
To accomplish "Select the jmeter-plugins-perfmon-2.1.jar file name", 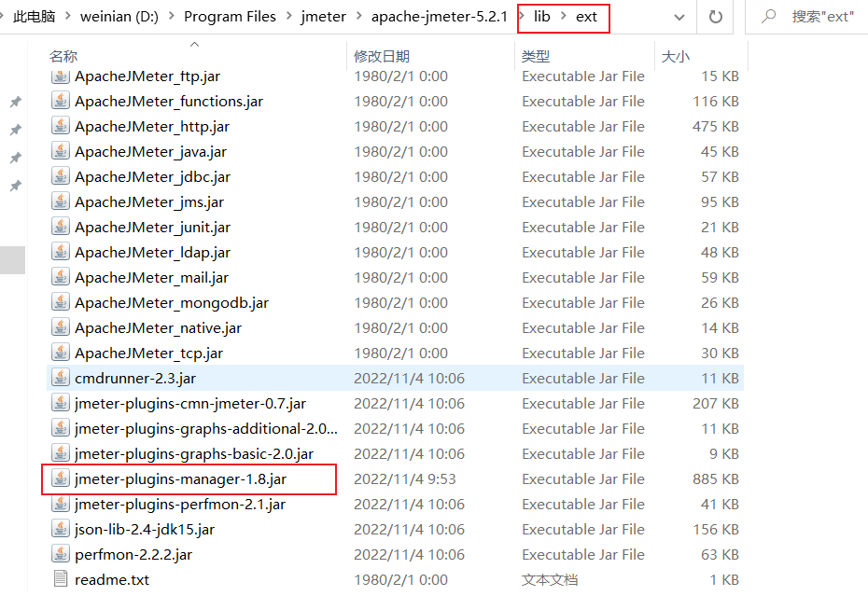I will [180, 505].
